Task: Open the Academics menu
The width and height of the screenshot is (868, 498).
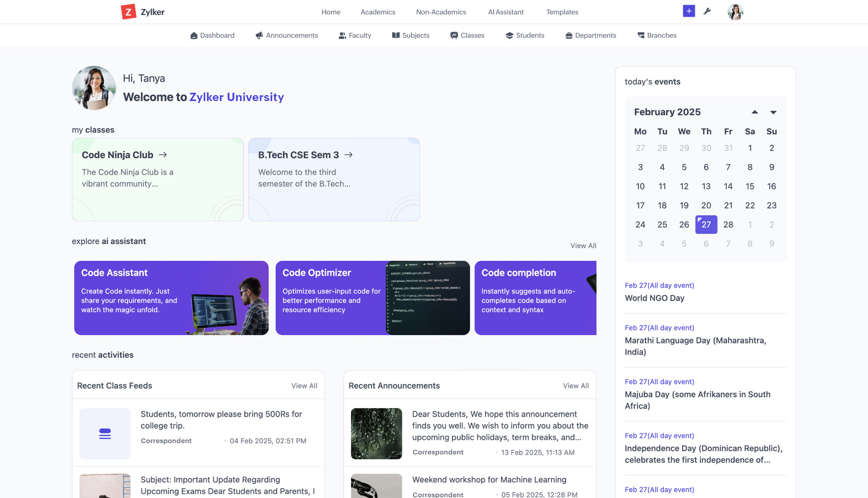Action: point(378,12)
